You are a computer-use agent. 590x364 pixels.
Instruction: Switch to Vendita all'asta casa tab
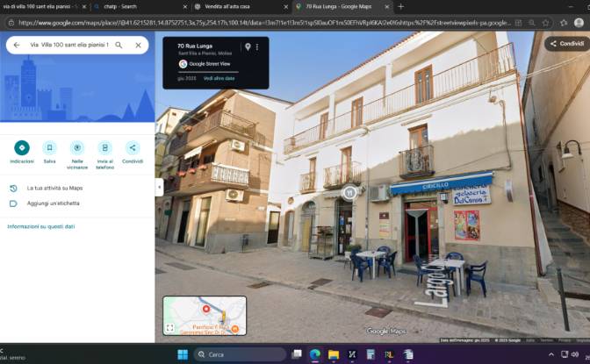pyautogui.click(x=241, y=7)
